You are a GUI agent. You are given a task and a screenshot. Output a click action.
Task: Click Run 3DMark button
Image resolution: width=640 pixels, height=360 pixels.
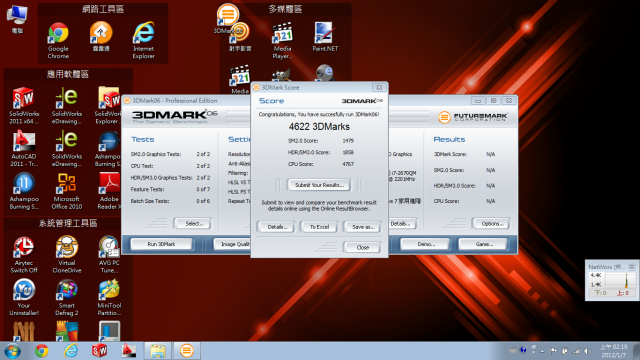coord(161,244)
